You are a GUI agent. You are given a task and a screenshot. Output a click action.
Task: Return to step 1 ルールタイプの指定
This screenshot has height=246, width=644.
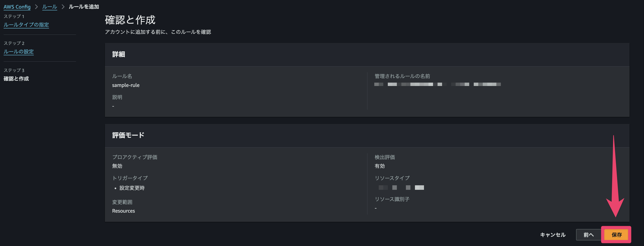[x=26, y=25]
